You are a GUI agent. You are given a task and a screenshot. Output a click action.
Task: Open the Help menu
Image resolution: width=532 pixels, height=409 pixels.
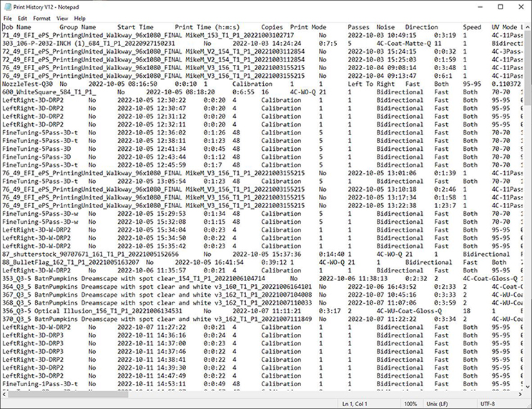click(x=80, y=19)
